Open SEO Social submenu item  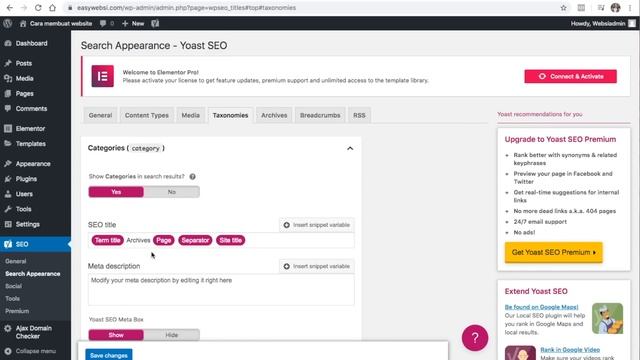[x=13, y=286]
